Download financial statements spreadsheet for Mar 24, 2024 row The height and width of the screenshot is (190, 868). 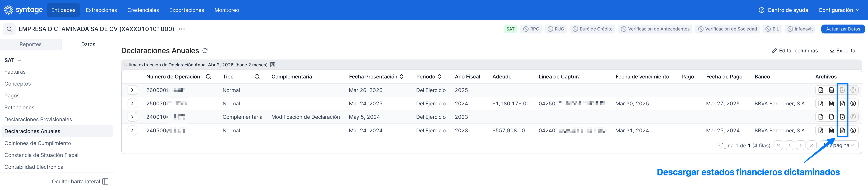(842, 130)
